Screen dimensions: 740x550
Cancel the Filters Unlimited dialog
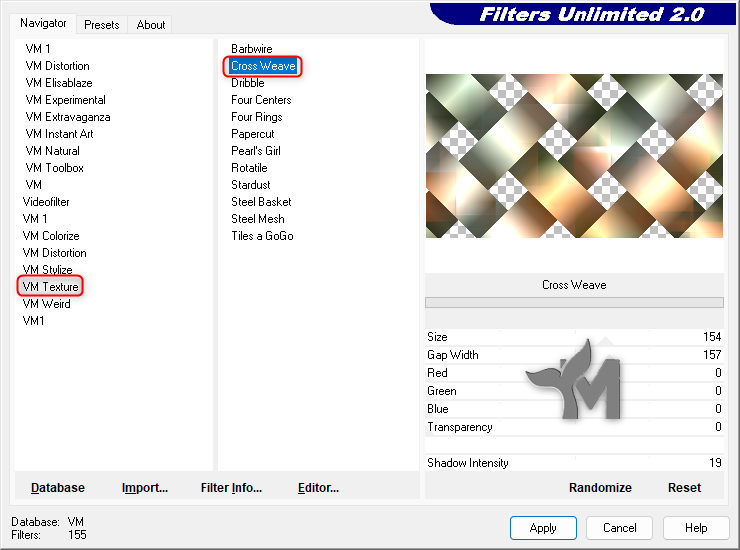point(619,528)
